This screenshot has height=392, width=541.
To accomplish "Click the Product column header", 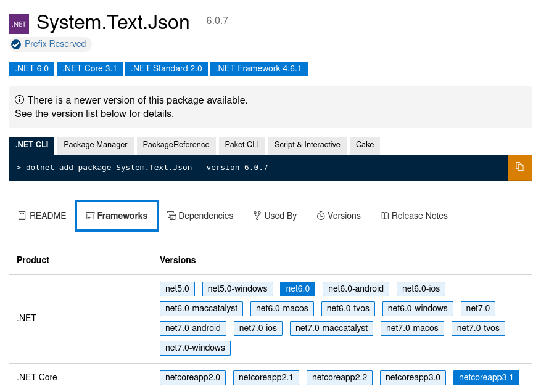I will click(33, 260).
